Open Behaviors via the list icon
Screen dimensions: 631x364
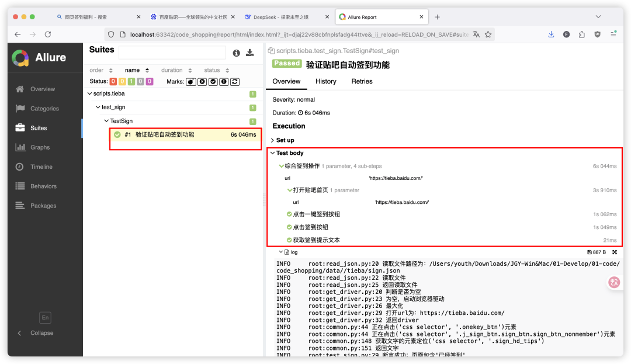pos(20,186)
